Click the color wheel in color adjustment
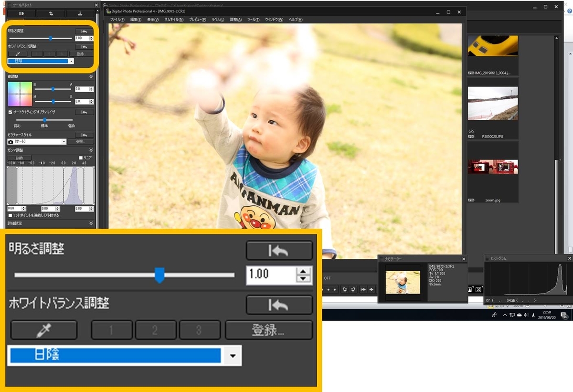Screen dimensions: 573x392 20,94
